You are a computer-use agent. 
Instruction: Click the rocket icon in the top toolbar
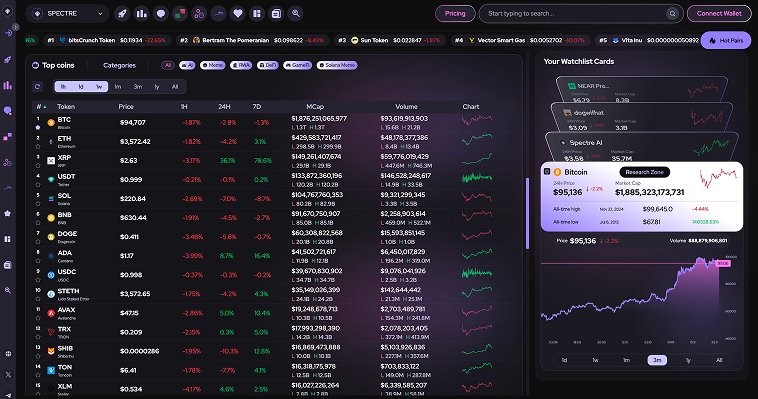click(122, 14)
